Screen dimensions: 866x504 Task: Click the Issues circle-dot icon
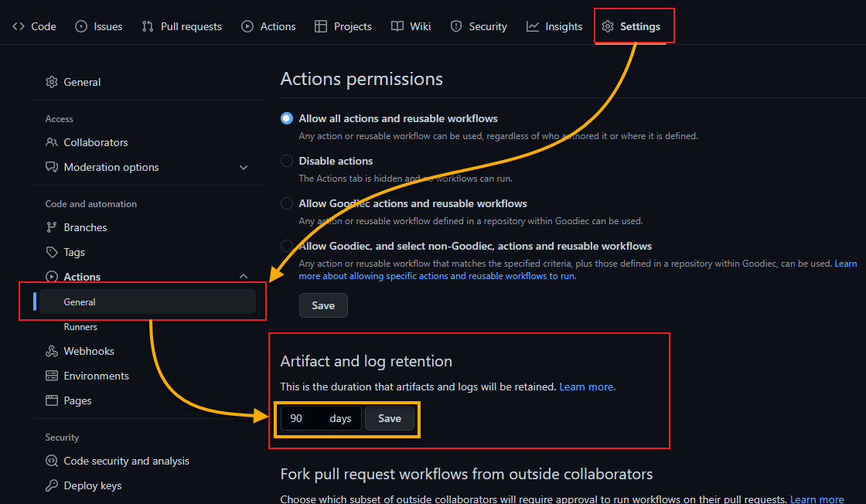(81, 26)
